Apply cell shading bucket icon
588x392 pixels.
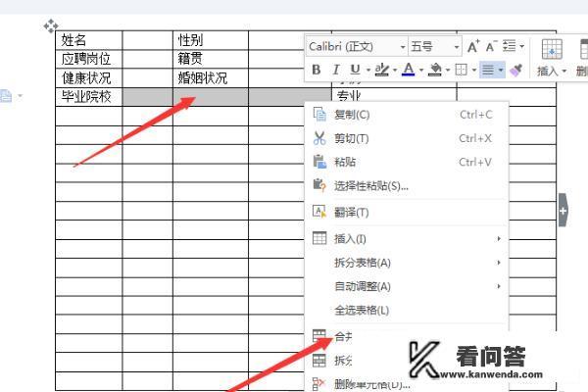coord(434,70)
